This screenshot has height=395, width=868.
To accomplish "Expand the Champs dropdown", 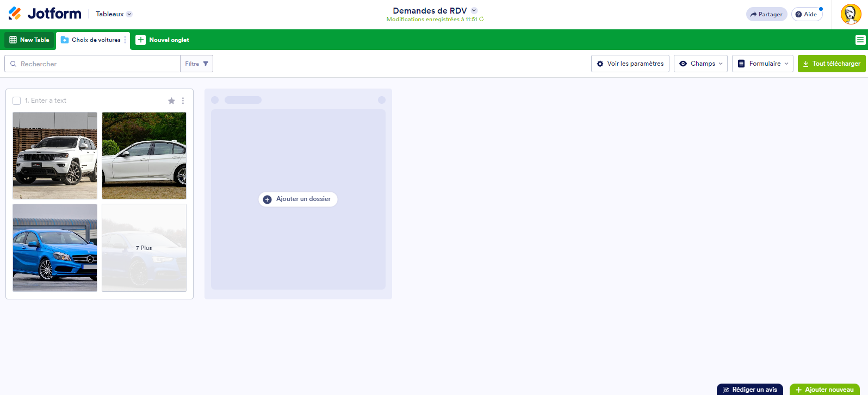I will pyautogui.click(x=700, y=64).
